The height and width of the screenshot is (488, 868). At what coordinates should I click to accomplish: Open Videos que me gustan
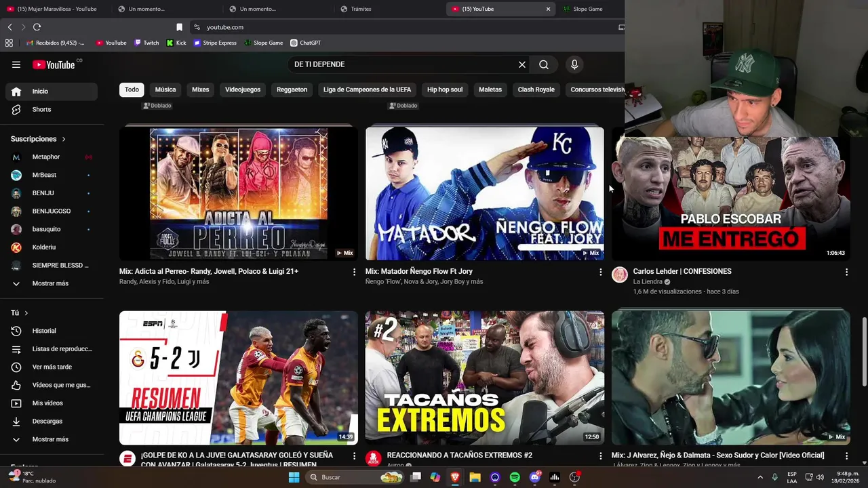52,385
